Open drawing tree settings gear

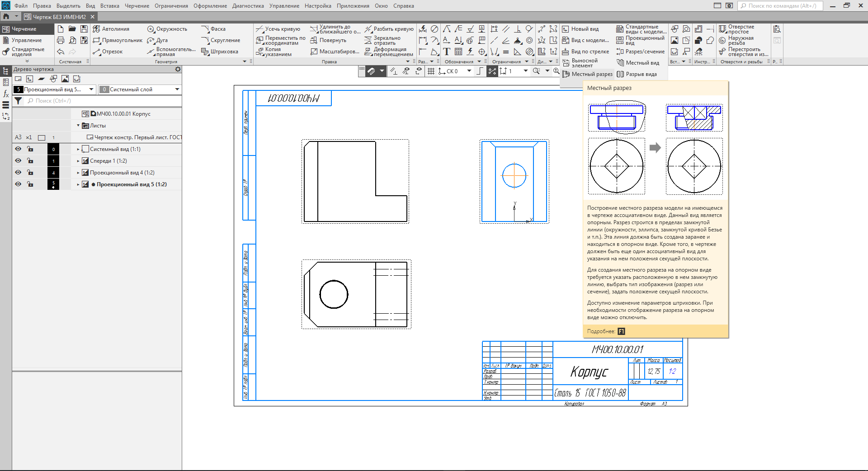click(178, 69)
